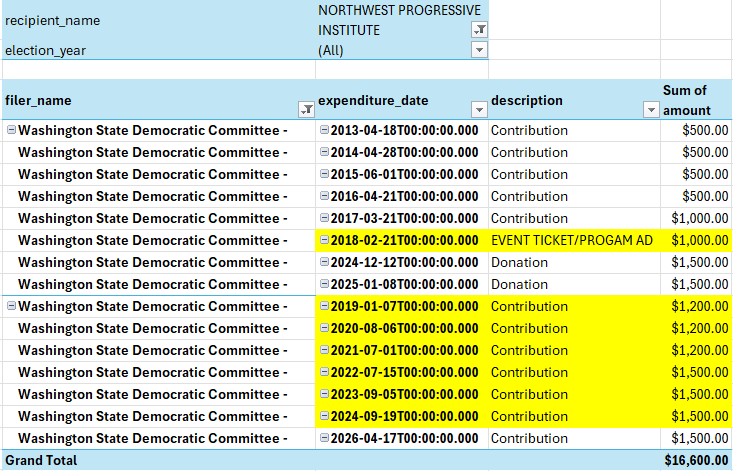
Task: Select Contribution cell in 2022-07-15 row
Action: point(575,372)
